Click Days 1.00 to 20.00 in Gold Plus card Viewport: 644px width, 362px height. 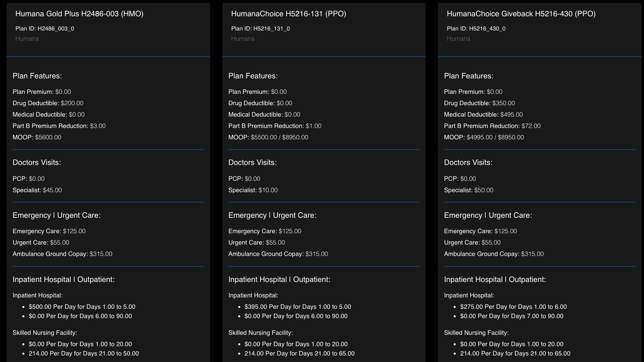(80, 344)
